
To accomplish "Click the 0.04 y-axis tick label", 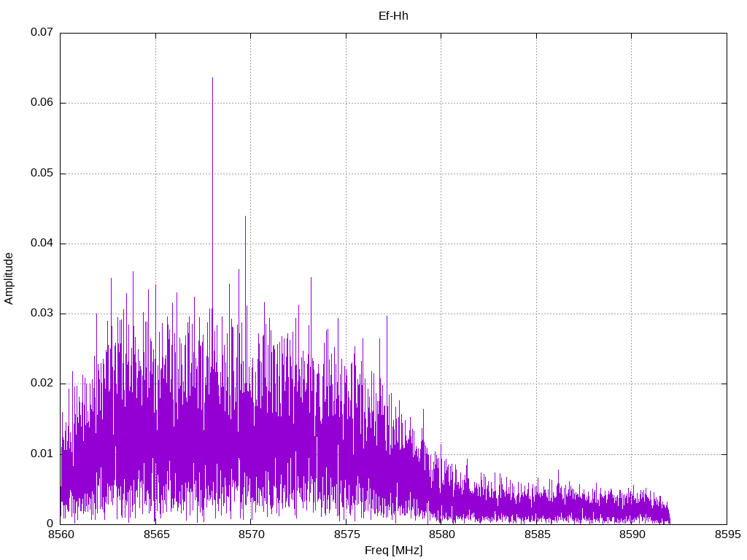I will click(x=42, y=244).
